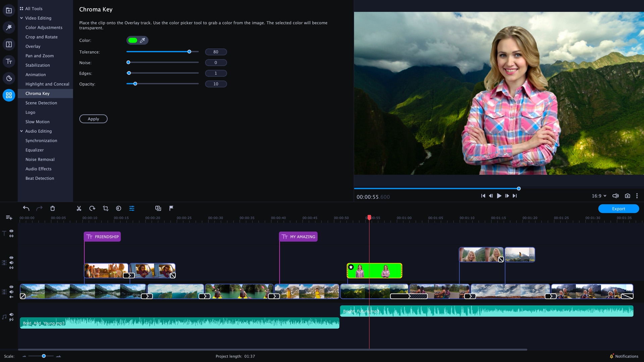
Task: Click the scene split/cut icon
Action: click(x=79, y=208)
